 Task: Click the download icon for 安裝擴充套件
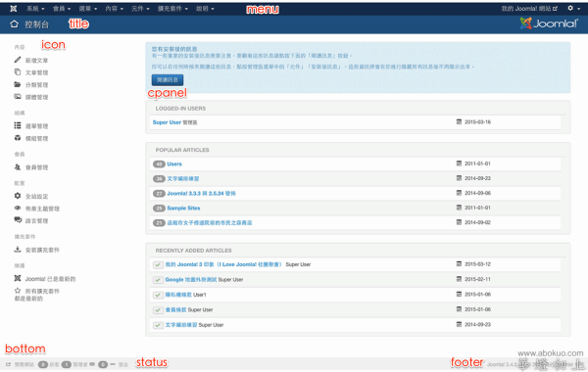click(18, 249)
